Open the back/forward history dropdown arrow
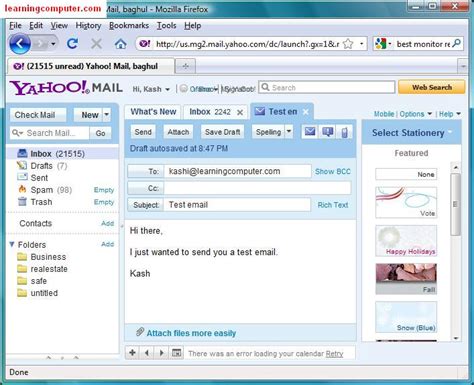474x385 pixels. pyautogui.click(x=53, y=44)
